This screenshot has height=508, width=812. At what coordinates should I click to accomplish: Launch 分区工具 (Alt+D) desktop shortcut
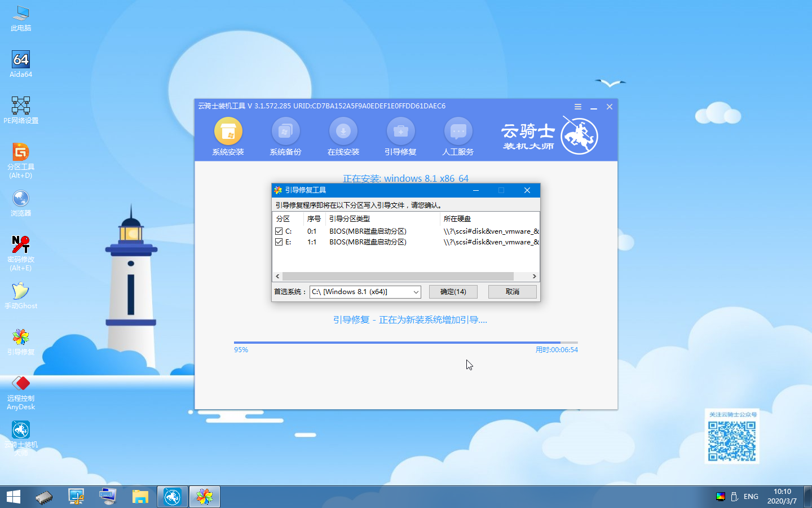[21, 161]
